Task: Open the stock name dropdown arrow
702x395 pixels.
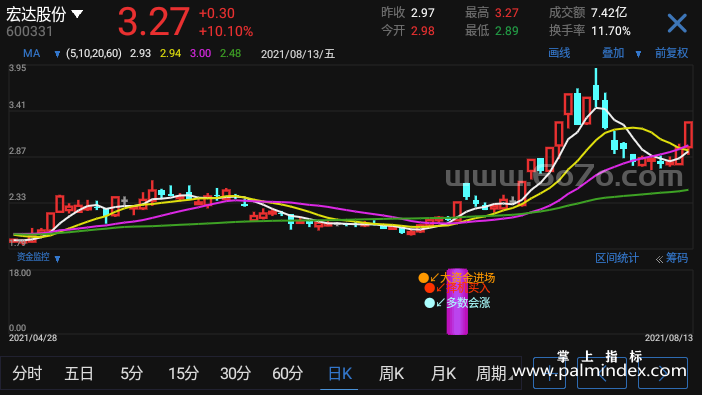Action: point(77,14)
